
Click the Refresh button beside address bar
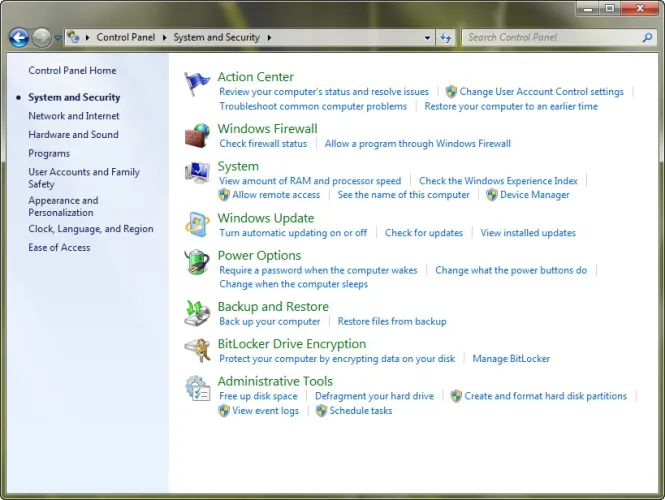[x=445, y=38]
